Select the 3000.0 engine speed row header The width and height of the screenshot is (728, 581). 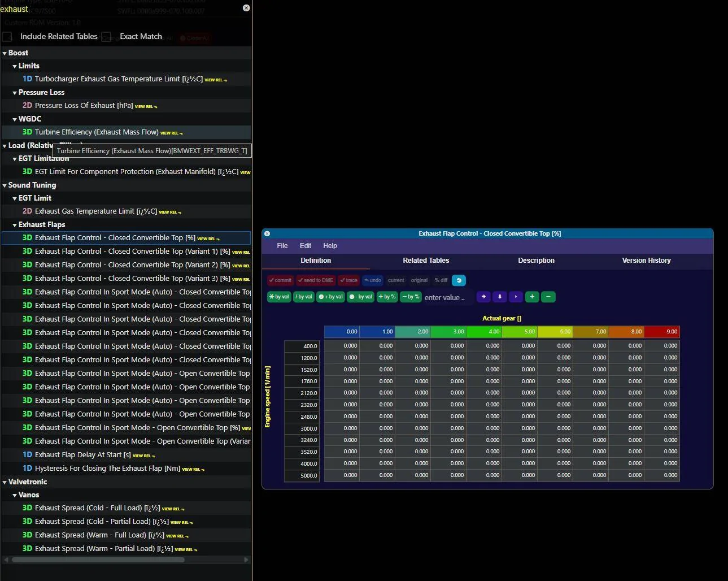[x=302, y=428]
